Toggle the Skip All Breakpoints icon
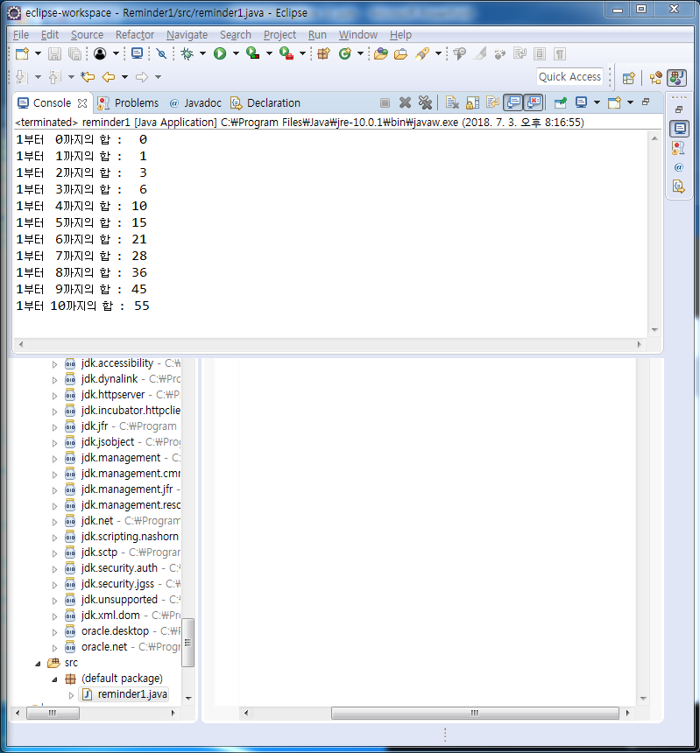 coord(161,53)
